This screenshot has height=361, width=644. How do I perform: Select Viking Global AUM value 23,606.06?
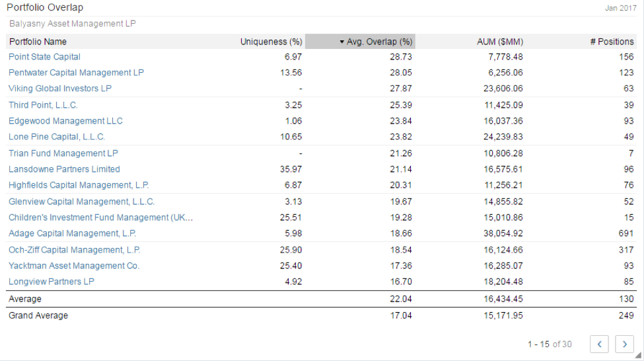[x=503, y=89]
